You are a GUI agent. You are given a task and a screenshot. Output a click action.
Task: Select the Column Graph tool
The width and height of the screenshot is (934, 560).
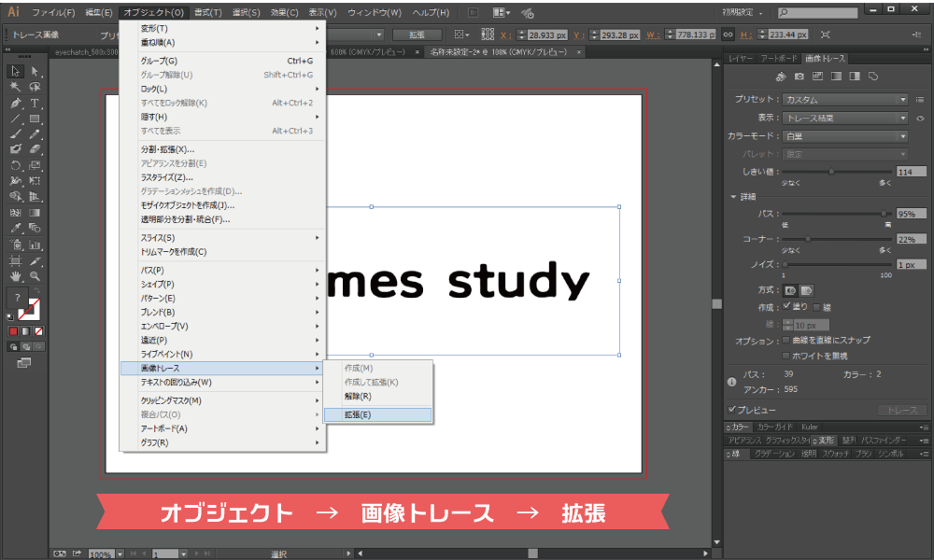pyautogui.click(x=35, y=245)
